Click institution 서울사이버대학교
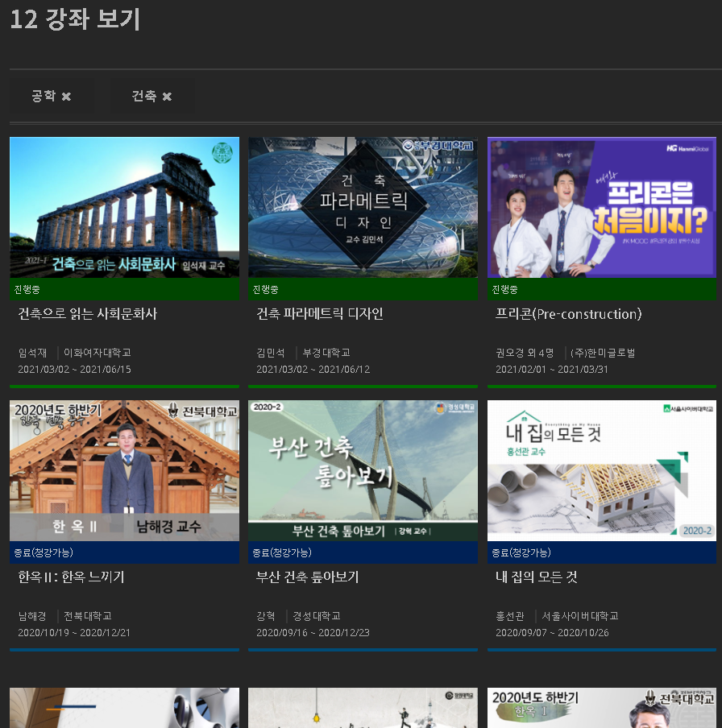722x728 pixels. coord(580,616)
